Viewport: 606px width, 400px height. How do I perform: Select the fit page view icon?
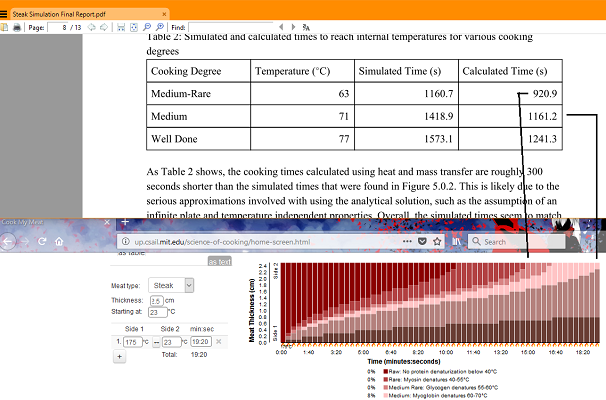click(x=134, y=27)
